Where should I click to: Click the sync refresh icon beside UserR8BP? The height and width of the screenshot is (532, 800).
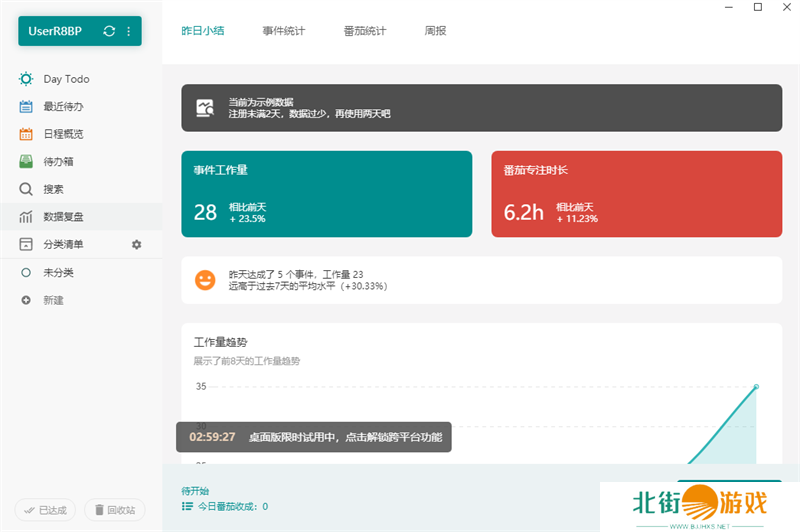pyautogui.click(x=109, y=31)
